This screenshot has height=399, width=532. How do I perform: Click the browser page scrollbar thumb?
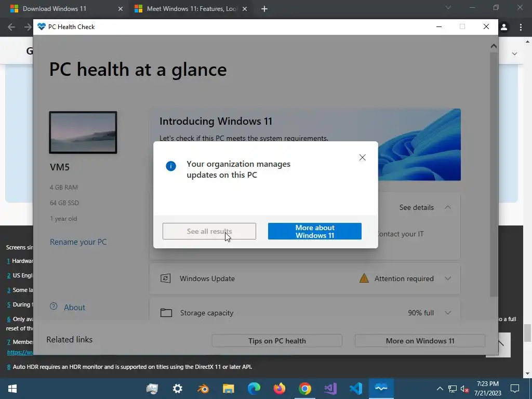coord(527,333)
